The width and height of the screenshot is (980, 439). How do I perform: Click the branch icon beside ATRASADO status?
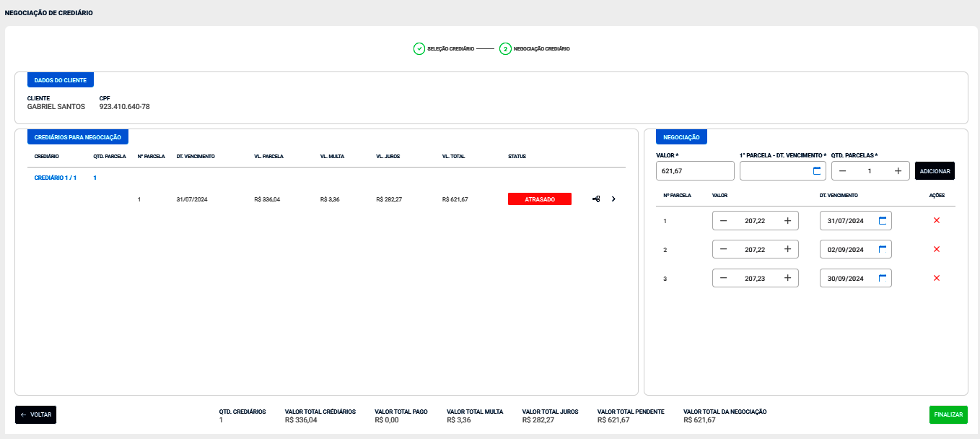click(596, 199)
